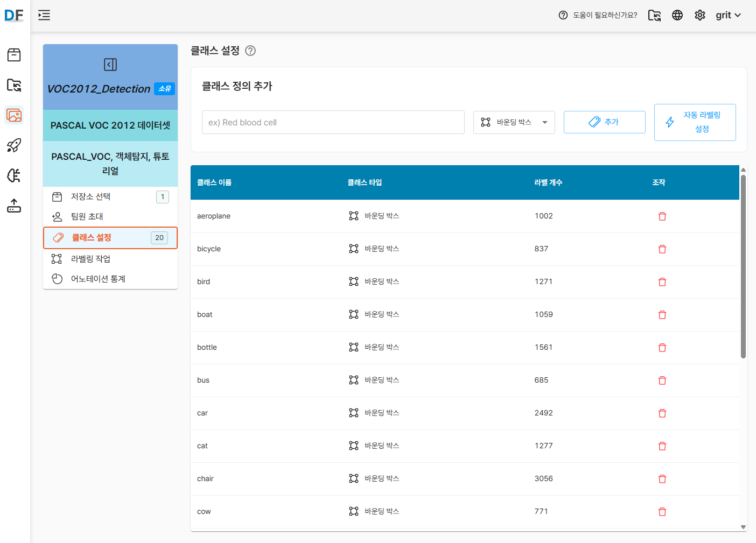Open the brain AI icon in left rail
Viewport: 756px width, 543px height.
14,175
